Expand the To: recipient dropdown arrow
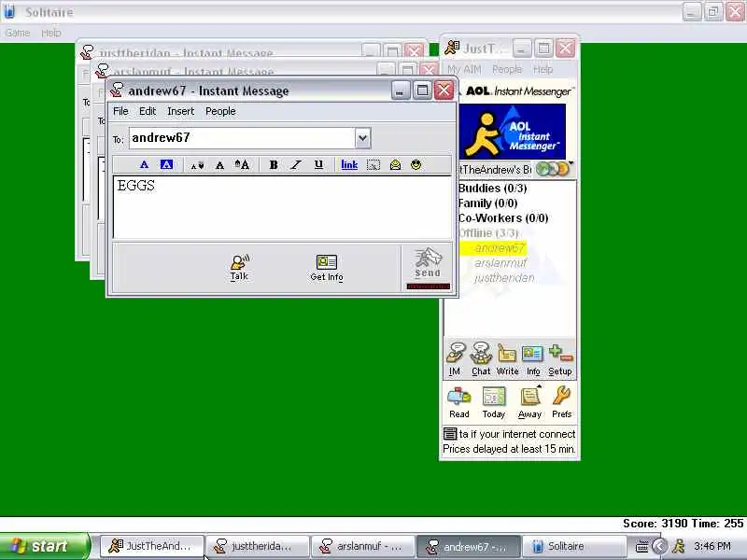This screenshot has height=560, width=747. tap(362, 138)
